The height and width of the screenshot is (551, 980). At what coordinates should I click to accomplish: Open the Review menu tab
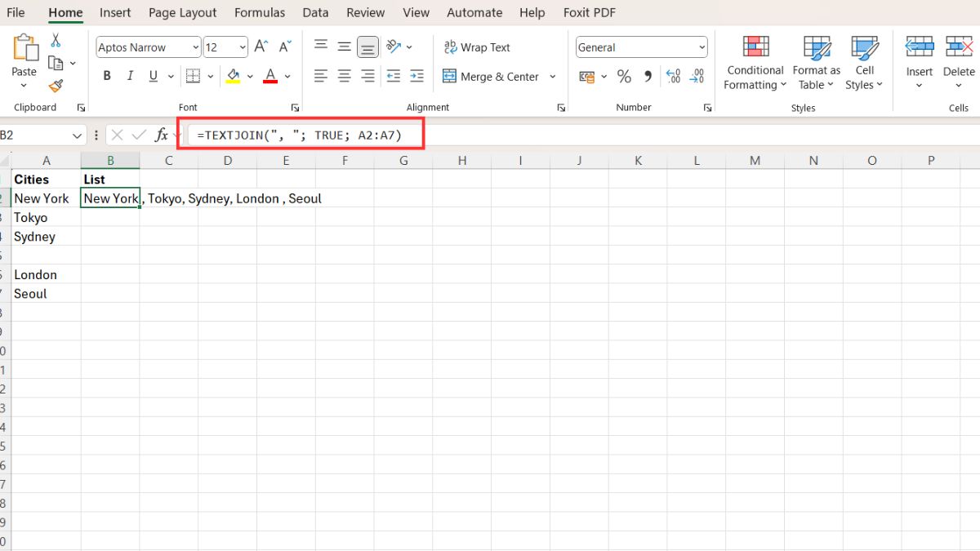pyautogui.click(x=365, y=12)
